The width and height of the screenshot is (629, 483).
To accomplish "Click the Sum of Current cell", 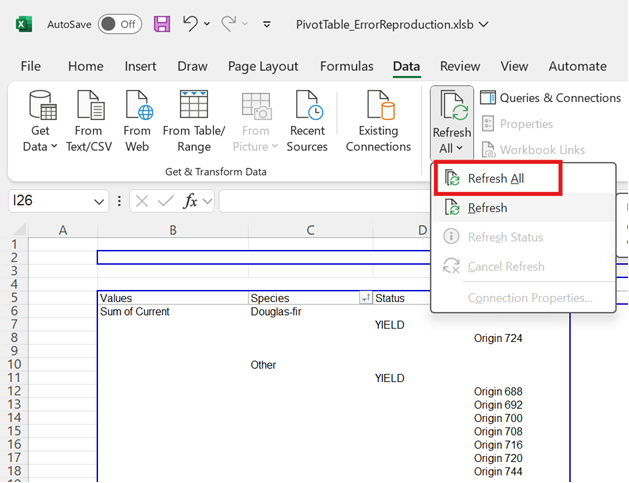I will point(173,311).
